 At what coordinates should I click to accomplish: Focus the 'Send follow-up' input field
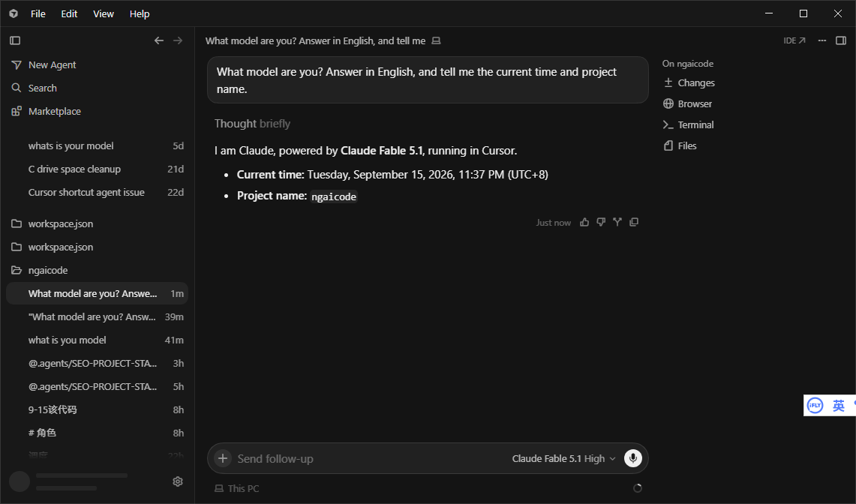point(371,459)
